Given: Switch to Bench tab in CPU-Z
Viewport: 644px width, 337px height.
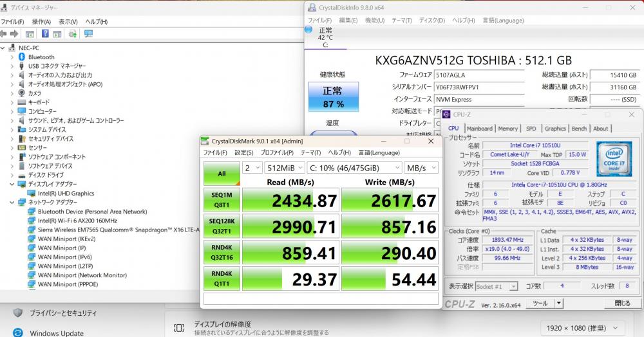Looking at the screenshot, I should click(x=579, y=129).
